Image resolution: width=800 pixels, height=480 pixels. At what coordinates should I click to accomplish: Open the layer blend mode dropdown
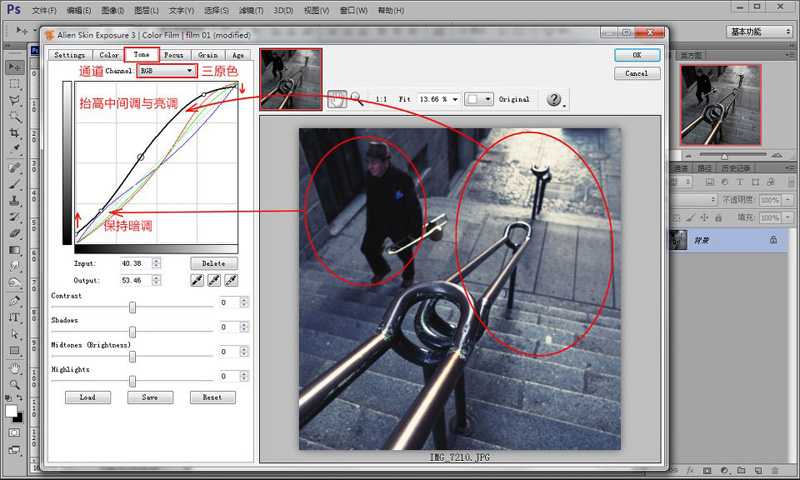click(694, 200)
